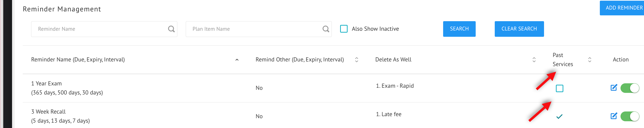Select the 1 Year Exam reminder row name

point(46,84)
